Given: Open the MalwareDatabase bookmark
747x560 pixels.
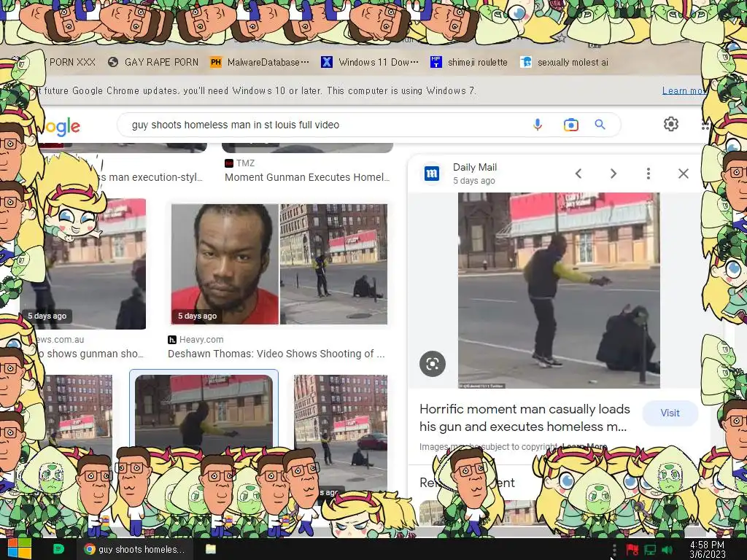Looking at the screenshot, I should tap(259, 63).
